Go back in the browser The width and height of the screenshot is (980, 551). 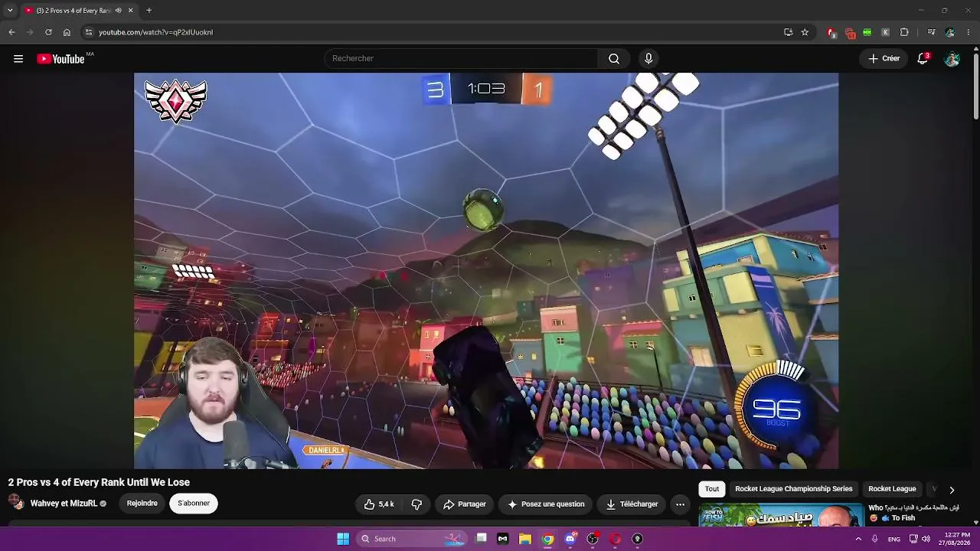coord(11,32)
